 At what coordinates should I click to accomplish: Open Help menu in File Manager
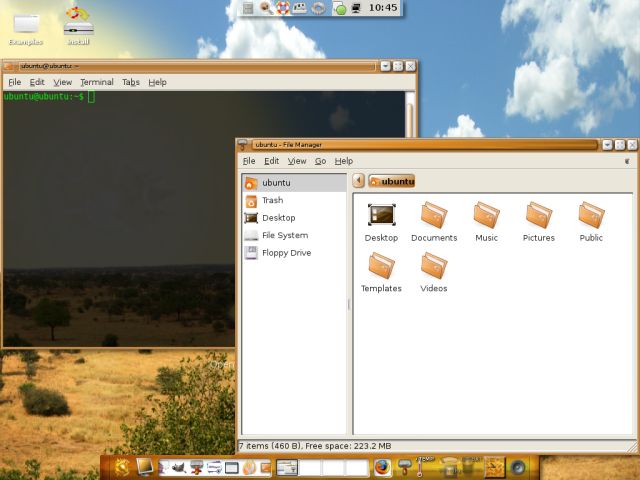[344, 161]
